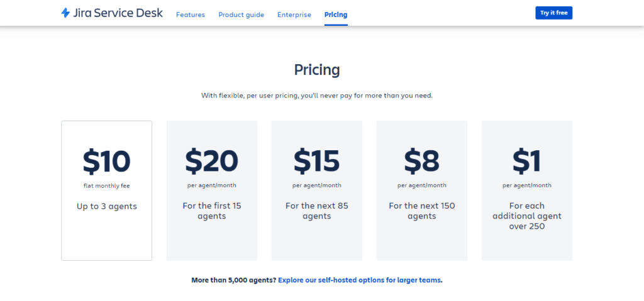Click the Jira Service Desk wordmark
Viewport: 644px width, 301px height.
(x=118, y=13)
